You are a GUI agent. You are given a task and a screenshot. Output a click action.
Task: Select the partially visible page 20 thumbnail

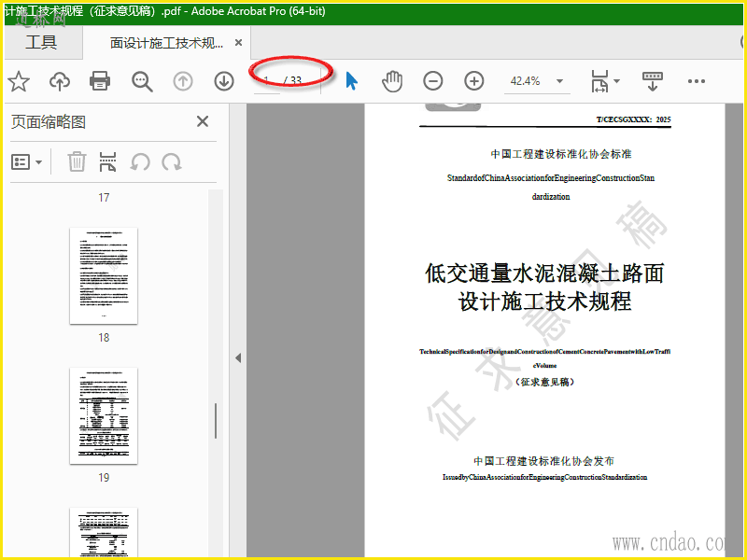pos(104,532)
